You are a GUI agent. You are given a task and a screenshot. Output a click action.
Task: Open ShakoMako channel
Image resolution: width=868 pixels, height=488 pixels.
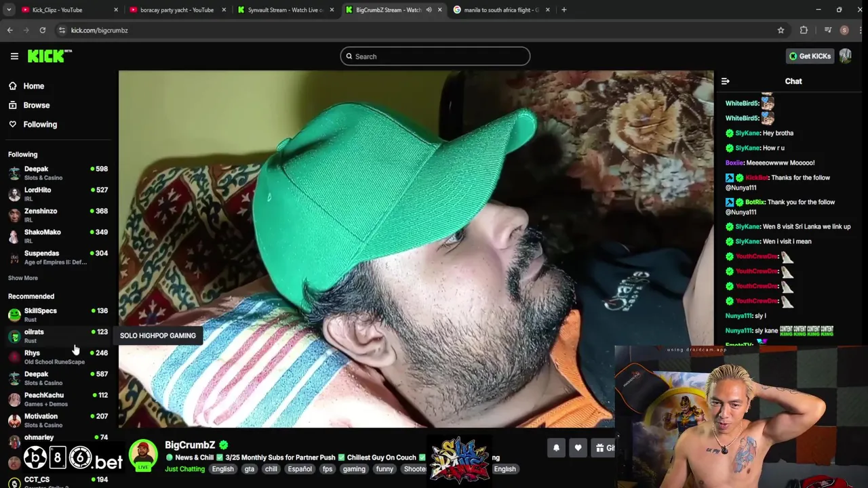[x=58, y=236]
